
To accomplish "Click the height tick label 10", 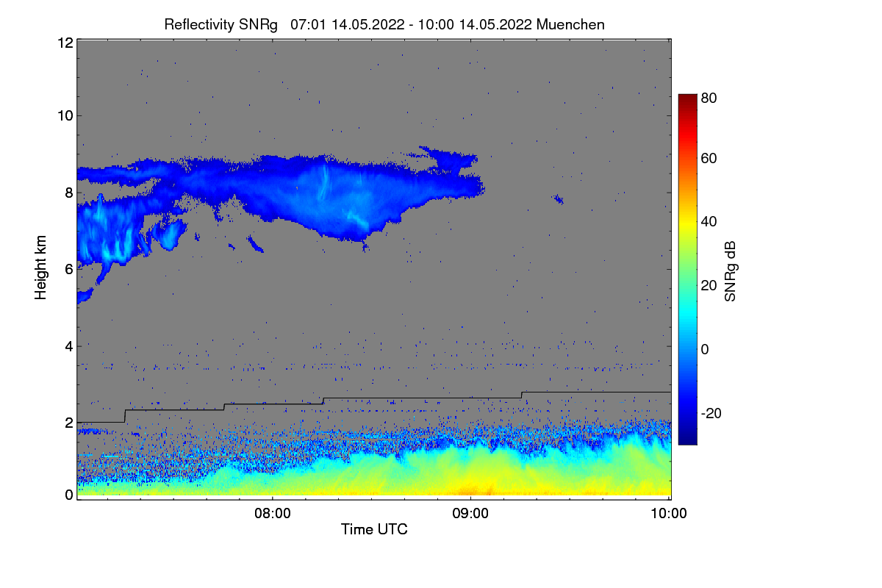I will tap(65, 115).
